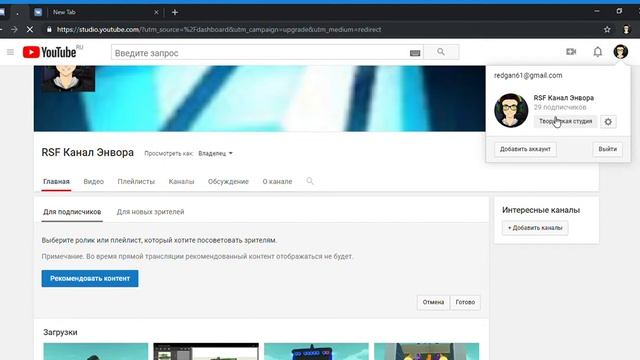Click the redgan61@gmail.com email text
640x360 pixels.
528,76
